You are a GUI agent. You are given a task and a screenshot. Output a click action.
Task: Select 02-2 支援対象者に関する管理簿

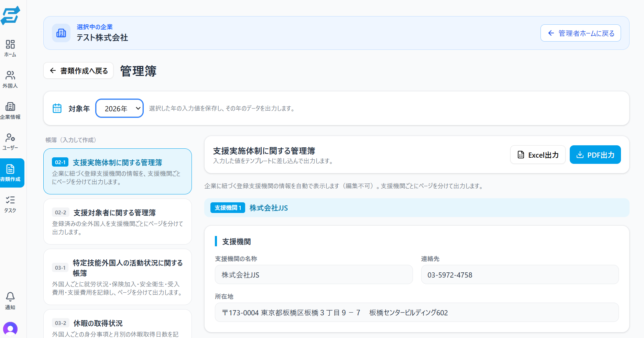118,222
